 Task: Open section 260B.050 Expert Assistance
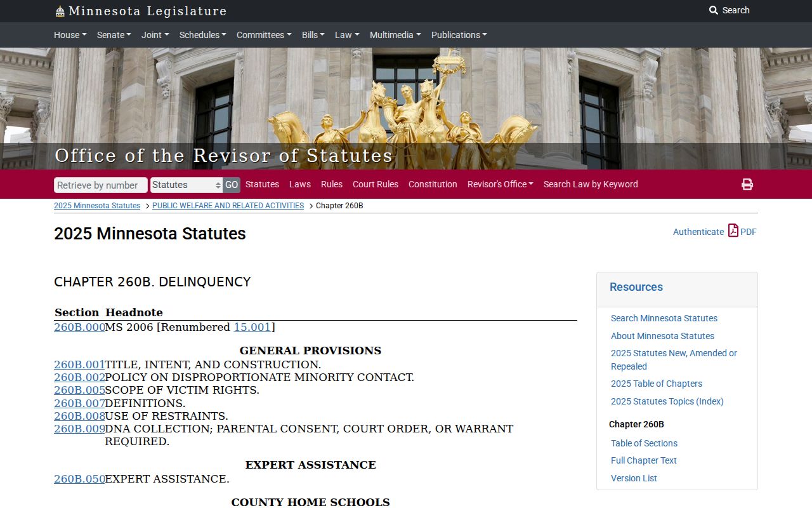79,479
